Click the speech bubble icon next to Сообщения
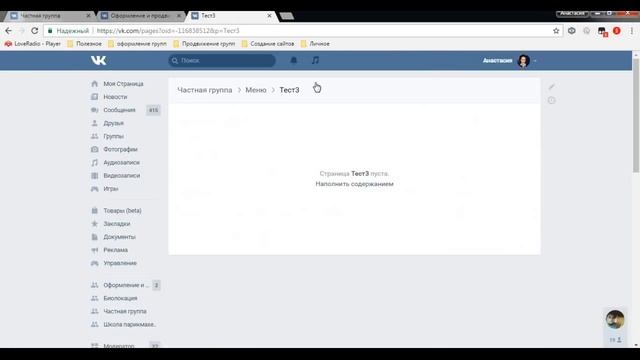 click(x=95, y=110)
